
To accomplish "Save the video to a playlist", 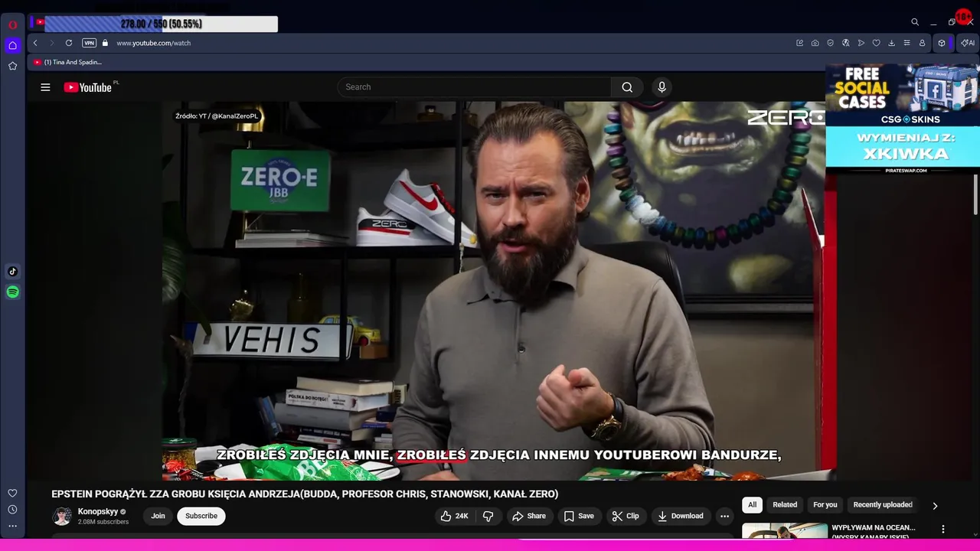I will click(x=579, y=516).
